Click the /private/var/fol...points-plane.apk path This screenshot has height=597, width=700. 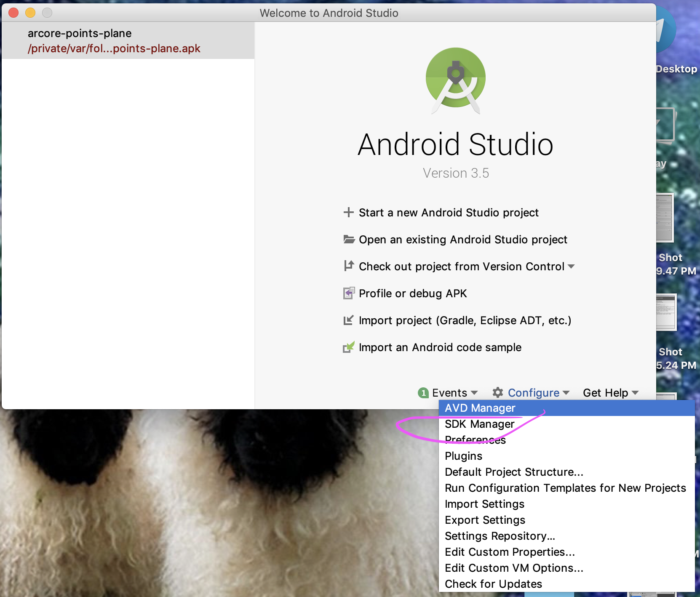pyautogui.click(x=114, y=48)
